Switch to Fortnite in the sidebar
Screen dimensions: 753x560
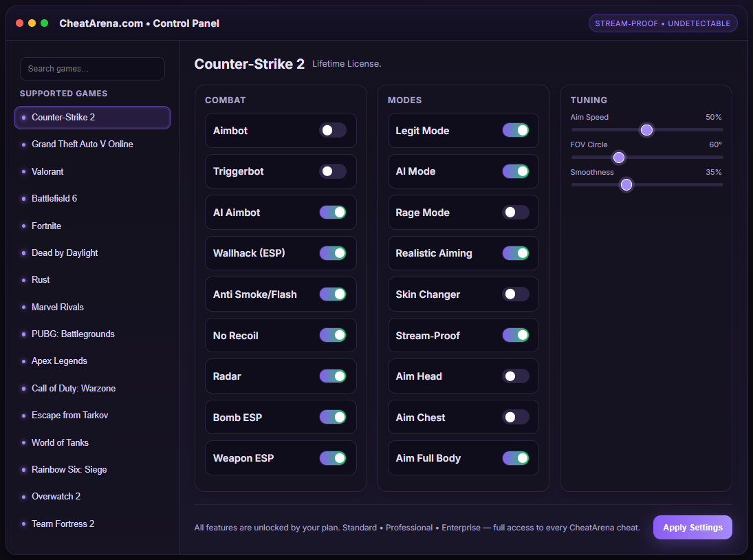click(92, 226)
